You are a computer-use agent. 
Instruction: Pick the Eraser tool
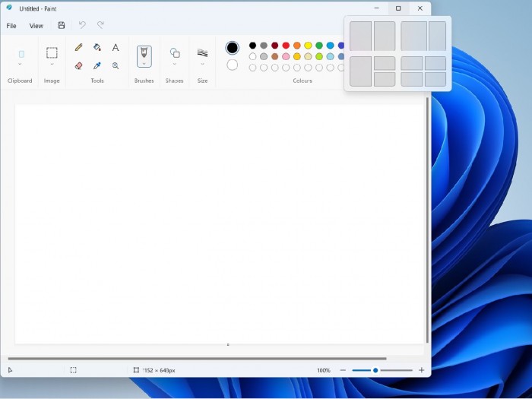pyautogui.click(x=79, y=66)
